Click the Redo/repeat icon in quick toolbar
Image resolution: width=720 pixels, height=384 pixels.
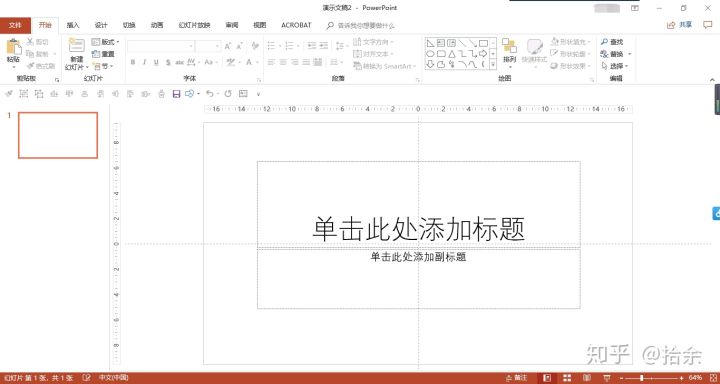click(x=228, y=94)
